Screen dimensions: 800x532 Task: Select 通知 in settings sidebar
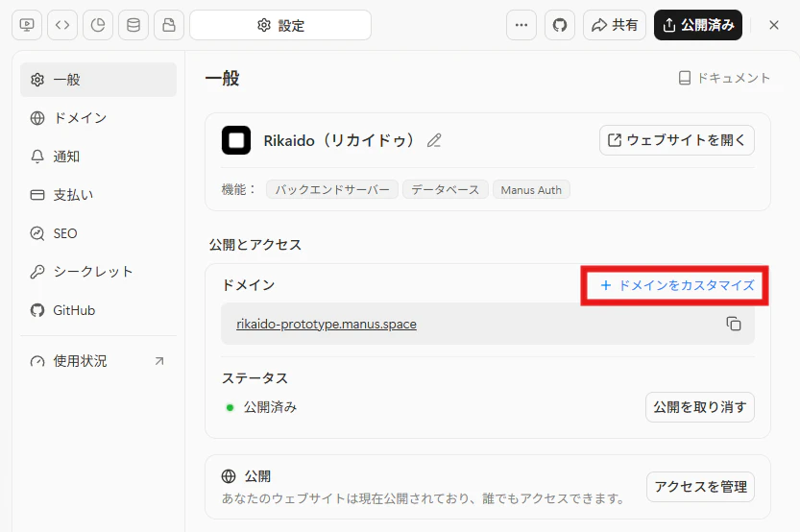(99, 157)
